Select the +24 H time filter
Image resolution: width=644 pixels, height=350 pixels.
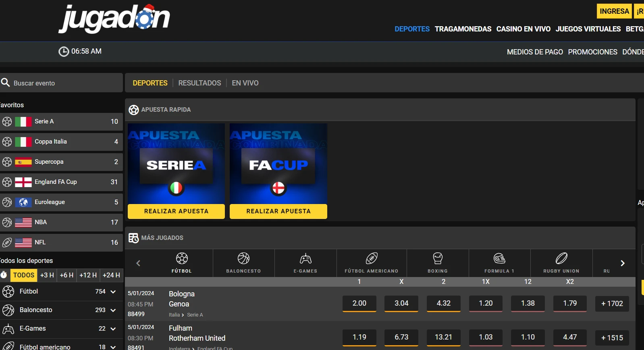point(111,275)
